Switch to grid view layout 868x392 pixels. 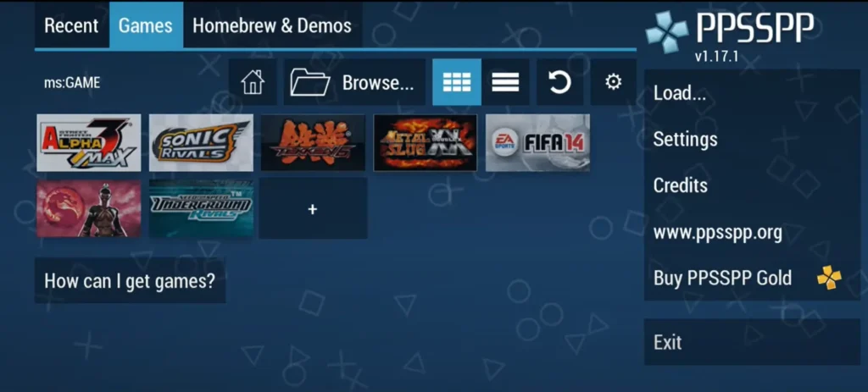coord(457,82)
